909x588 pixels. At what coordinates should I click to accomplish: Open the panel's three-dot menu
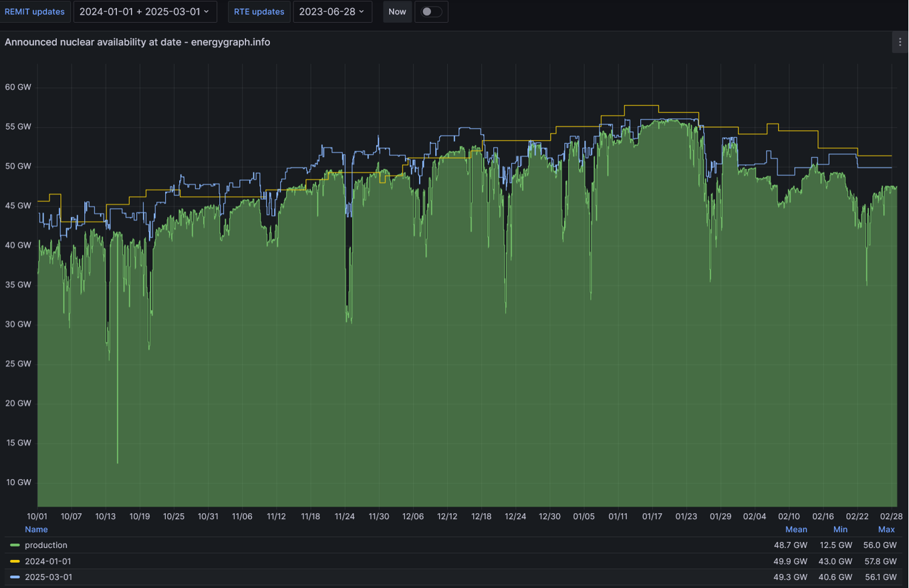(900, 42)
